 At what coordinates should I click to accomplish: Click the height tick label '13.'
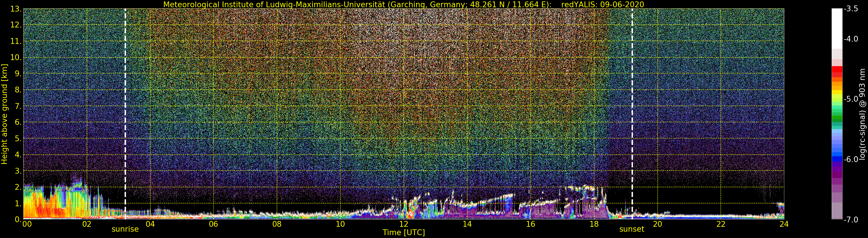coord(16,8)
